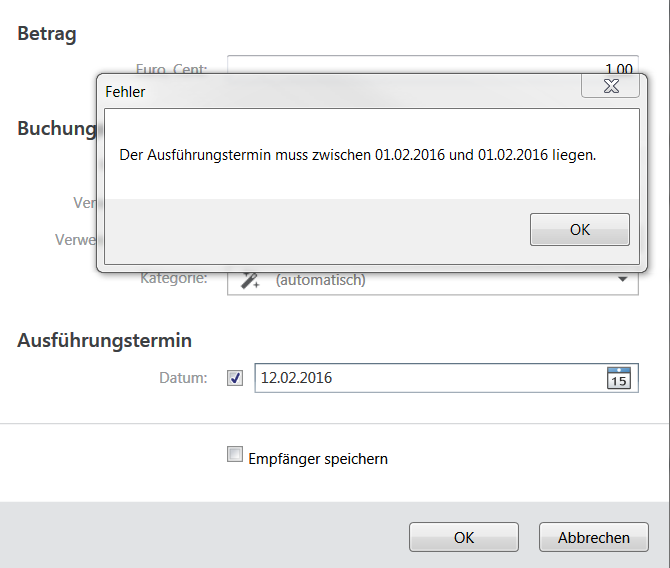Close the Fehler dialog with X button
This screenshot has height=568, width=670.
pyautogui.click(x=610, y=87)
